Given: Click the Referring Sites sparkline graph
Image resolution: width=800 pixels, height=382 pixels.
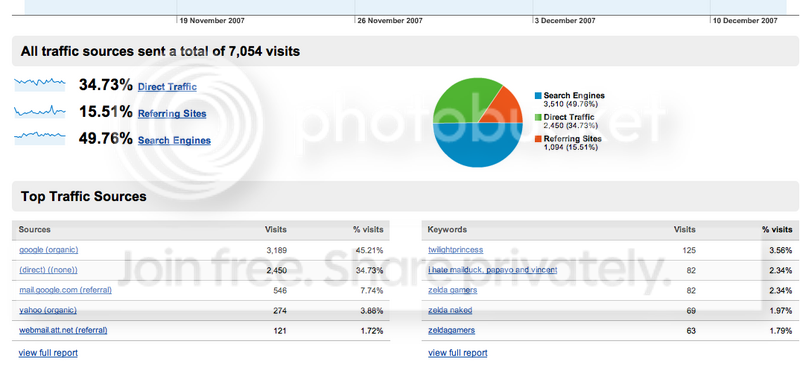Looking at the screenshot, I should coord(40,111).
